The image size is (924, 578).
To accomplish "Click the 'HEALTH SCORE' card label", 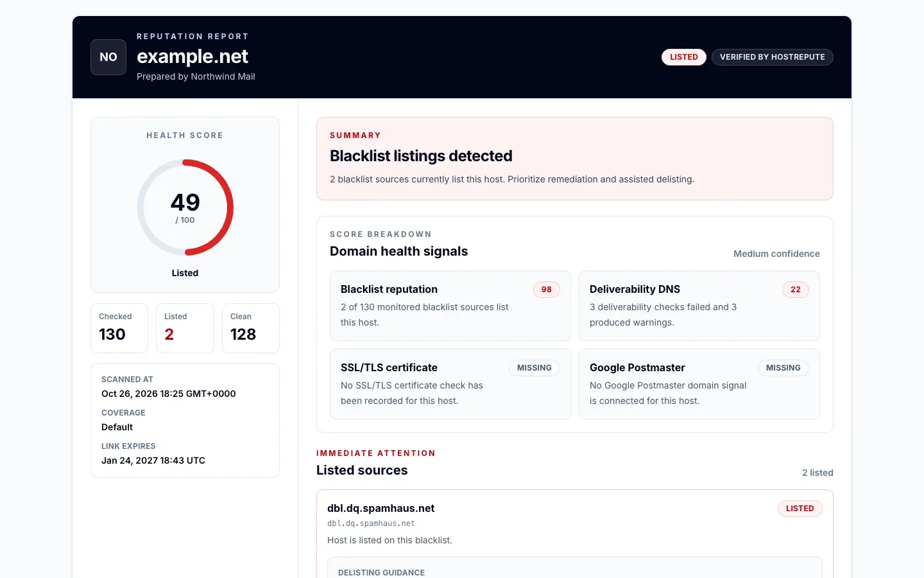I will (x=185, y=136).
